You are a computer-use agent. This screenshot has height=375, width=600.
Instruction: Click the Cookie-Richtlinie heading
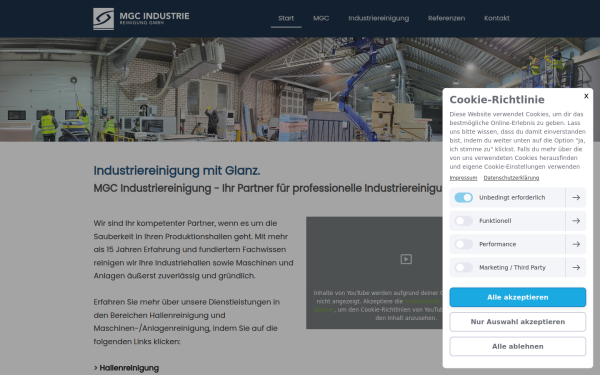(497, 99)
